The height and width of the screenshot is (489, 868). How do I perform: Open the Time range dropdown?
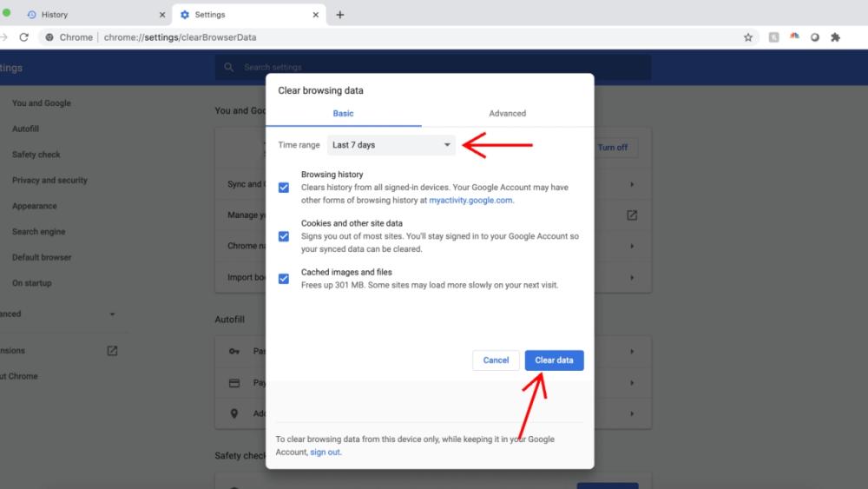point(391,145)
